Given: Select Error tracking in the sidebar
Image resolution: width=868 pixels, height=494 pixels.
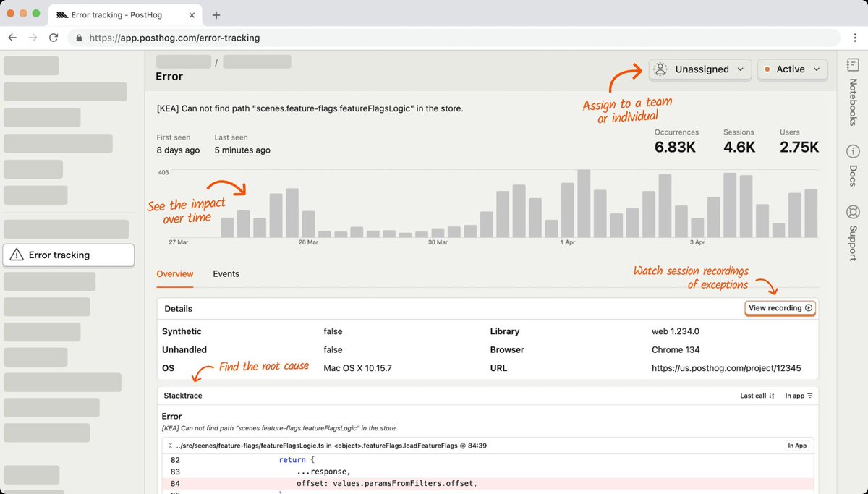Looking at the screenshot, I should 69,255.
